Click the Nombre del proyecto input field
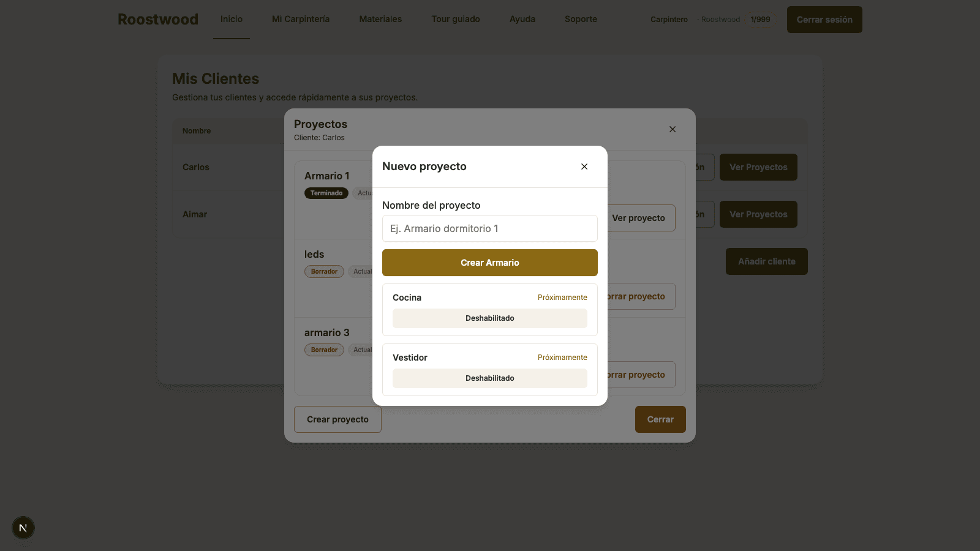 (x=490, y=228)
